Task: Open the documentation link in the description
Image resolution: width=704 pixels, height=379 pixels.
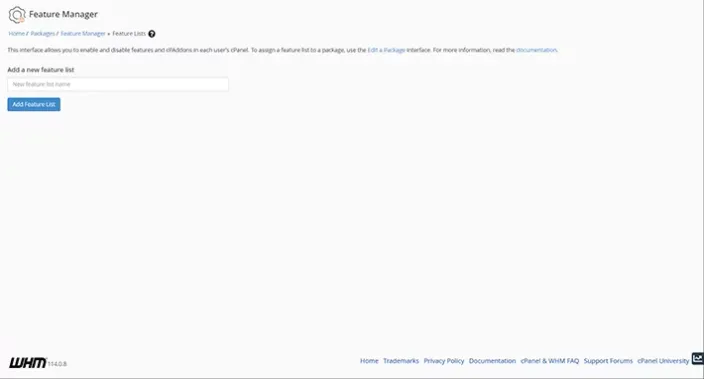Action: click(x=537, y=50)
